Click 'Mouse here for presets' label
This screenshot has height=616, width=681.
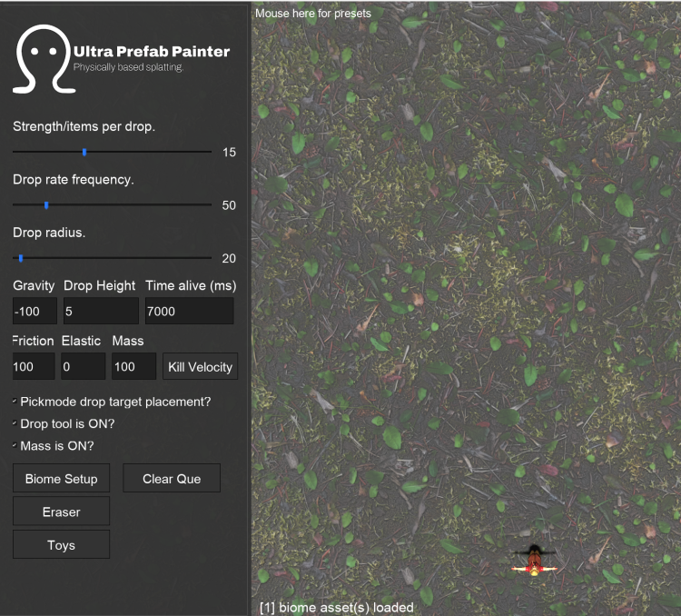312,14
